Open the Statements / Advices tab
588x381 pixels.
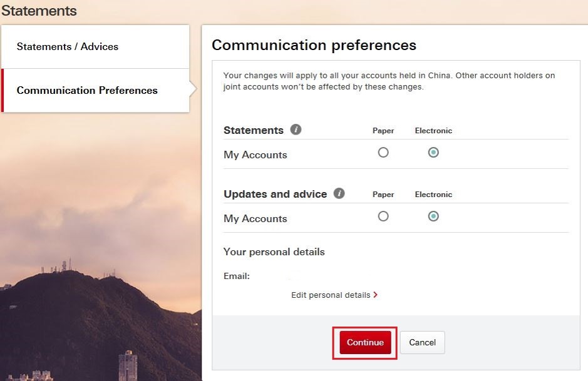pos(95,46)
